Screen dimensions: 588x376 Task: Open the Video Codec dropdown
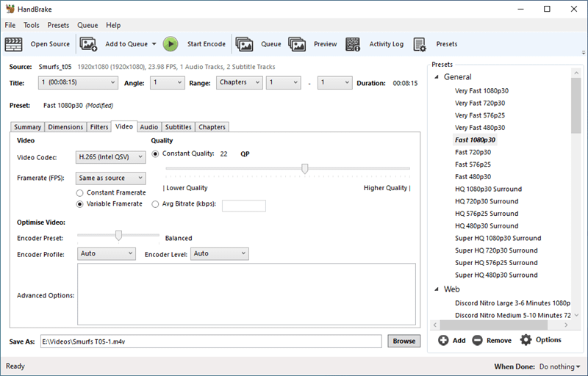click(x=111, y=157)
